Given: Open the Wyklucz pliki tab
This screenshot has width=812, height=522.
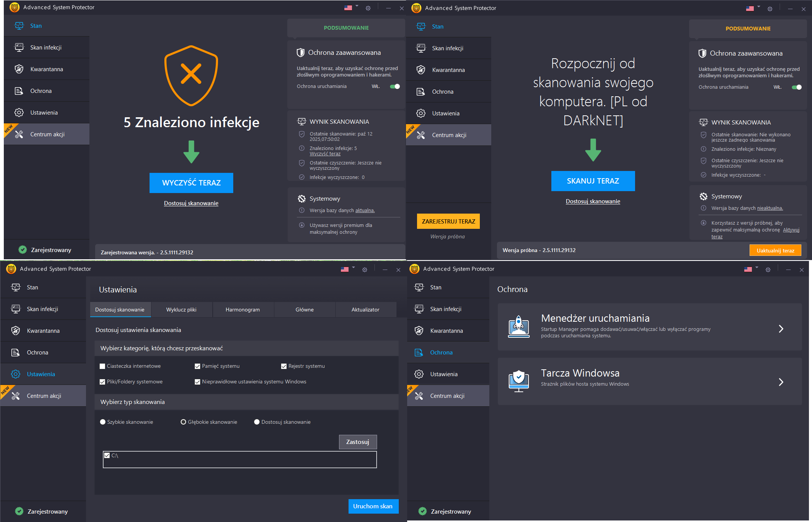Looking at the screenshot, I should click(181, 310).
